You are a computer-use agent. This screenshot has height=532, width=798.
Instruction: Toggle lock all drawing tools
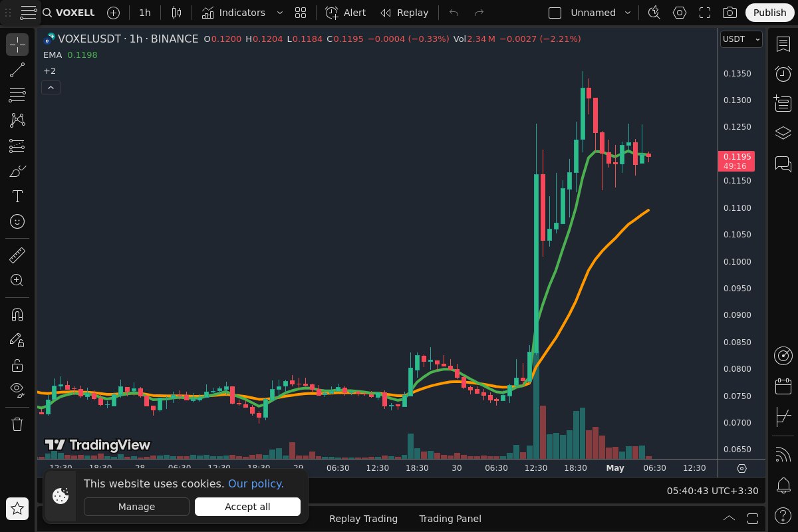(x=17, y=365)
